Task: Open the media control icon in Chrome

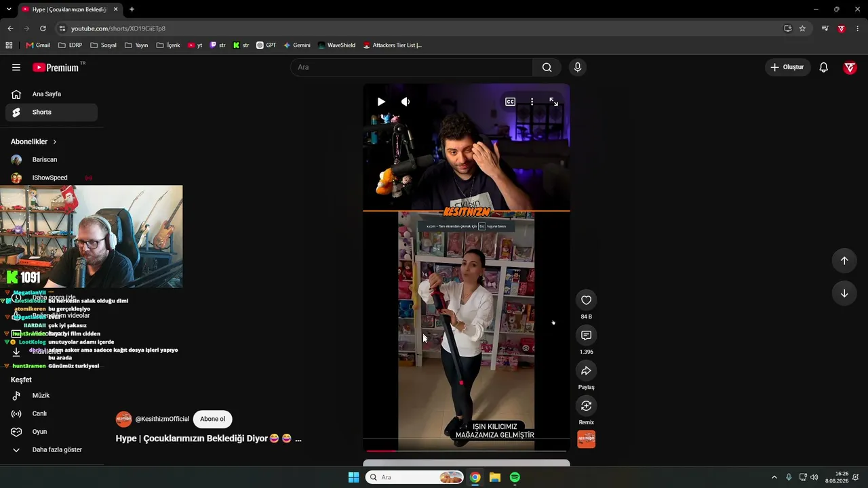Action: pos(825,28)
